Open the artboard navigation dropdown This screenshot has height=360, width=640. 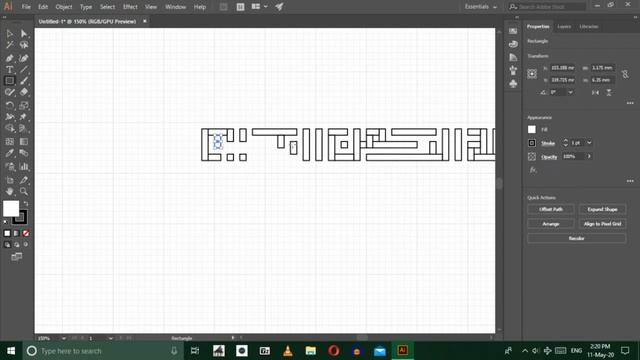(111, 338)
